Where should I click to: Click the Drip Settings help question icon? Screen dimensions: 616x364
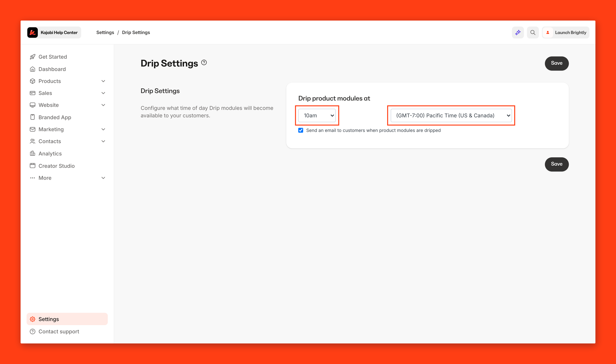[x=204, y=63]
